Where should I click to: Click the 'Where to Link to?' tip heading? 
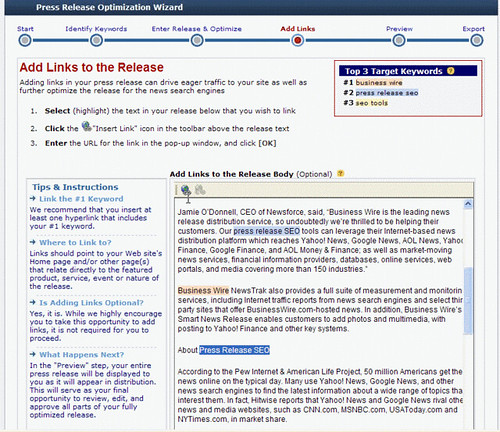[75, 242]
